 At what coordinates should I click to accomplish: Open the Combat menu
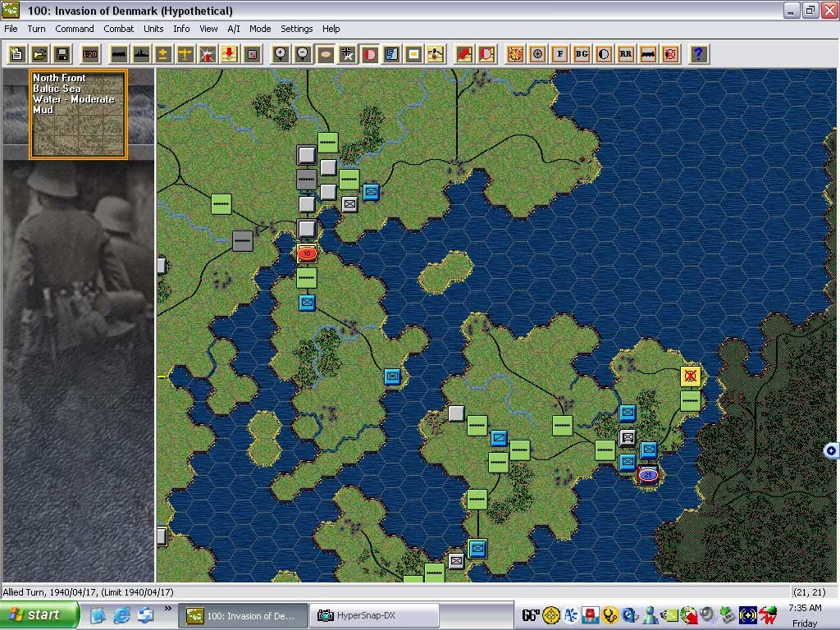(119, 29)
